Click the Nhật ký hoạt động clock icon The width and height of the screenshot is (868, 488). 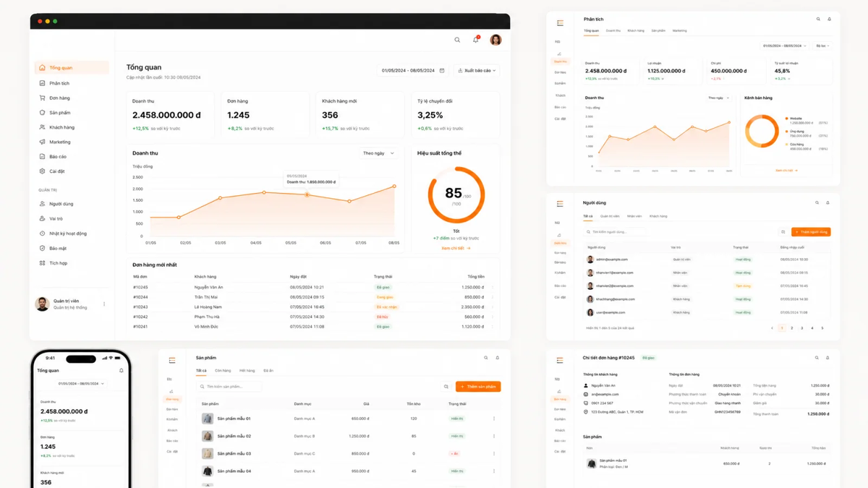pos(42,234)
